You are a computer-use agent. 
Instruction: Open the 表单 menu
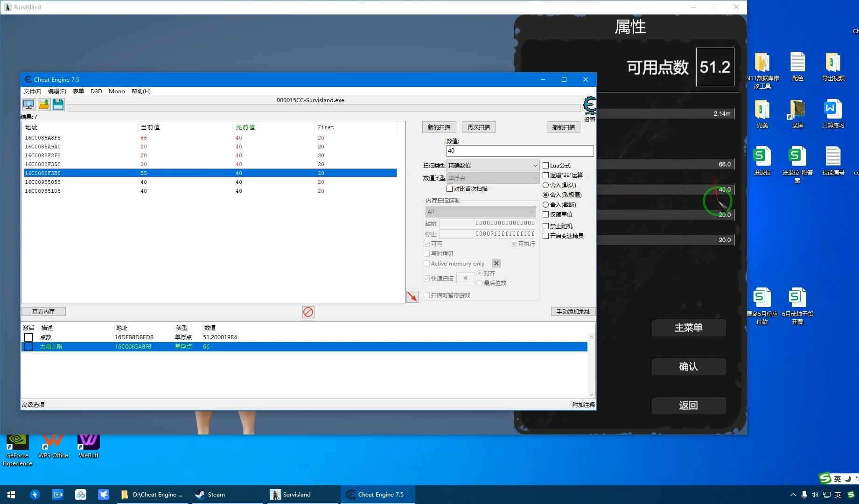pos(78,91)
